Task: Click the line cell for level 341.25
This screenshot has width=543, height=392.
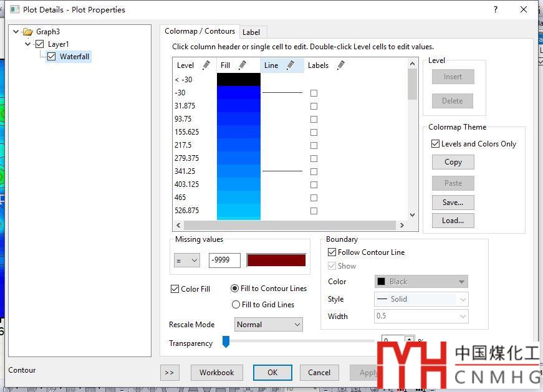Action: pos(282,171)
